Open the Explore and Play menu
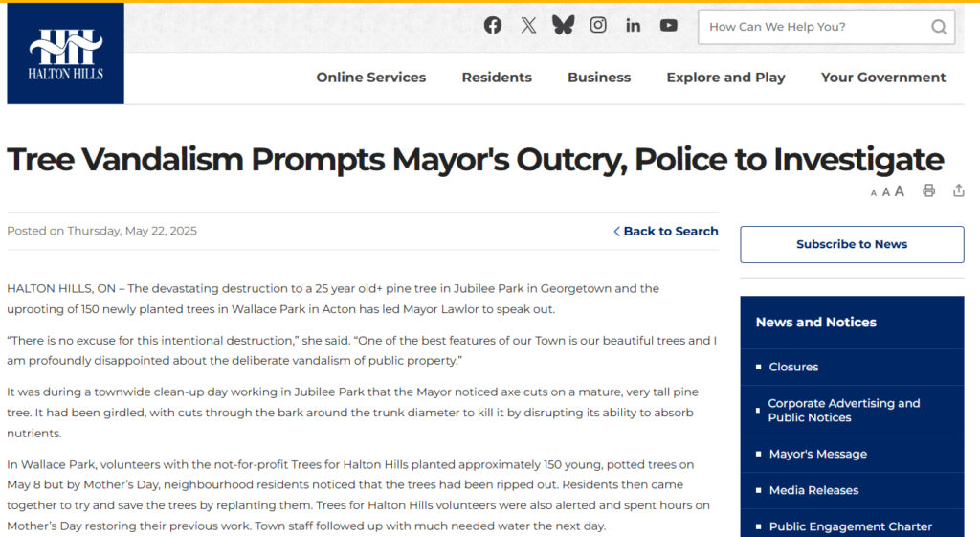This screenshot has width=980, height=537. tap(725, 78)
